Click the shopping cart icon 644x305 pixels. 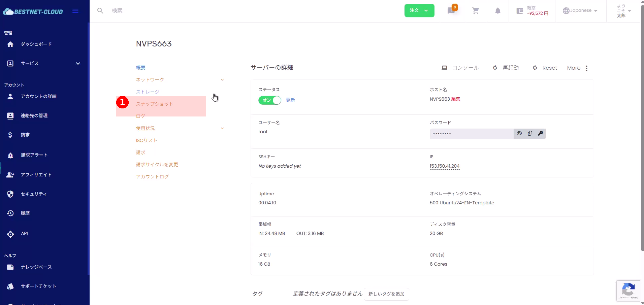476,11
